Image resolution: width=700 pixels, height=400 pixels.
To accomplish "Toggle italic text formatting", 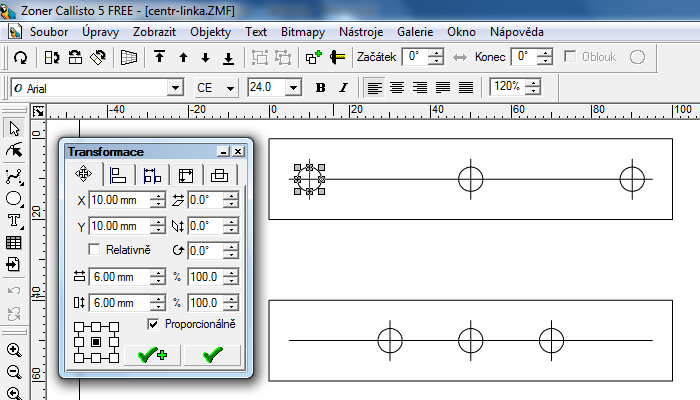I will (343, 88).
